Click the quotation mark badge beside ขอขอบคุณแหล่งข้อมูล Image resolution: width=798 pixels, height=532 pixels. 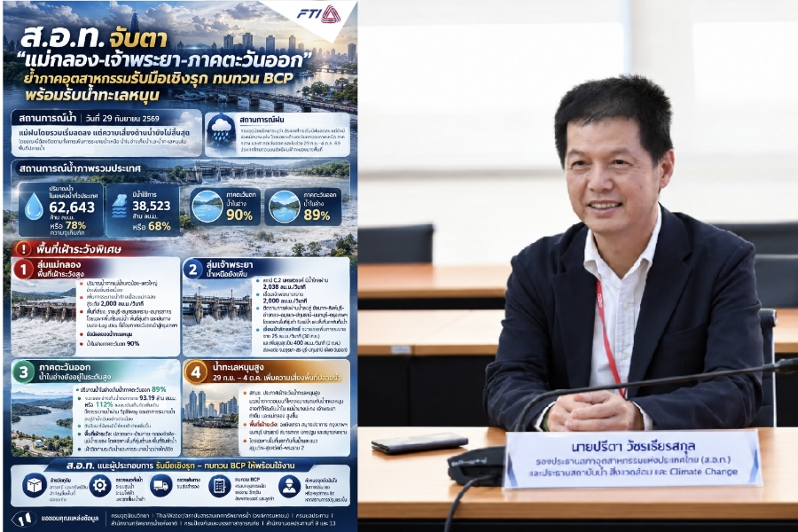pyautogui.click(x=23, y=519)
